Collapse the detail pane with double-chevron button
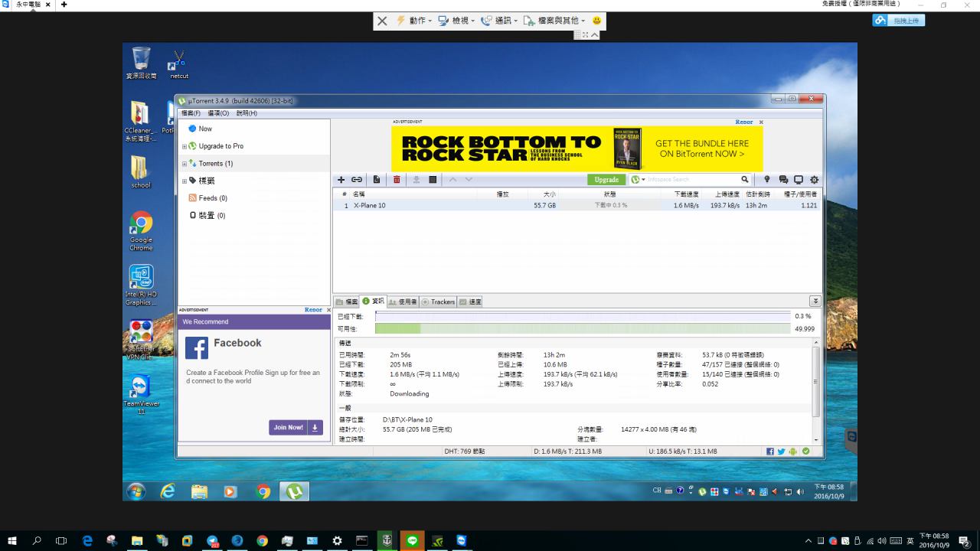This screenshot has width=980, height=551. tap(815, 302)
